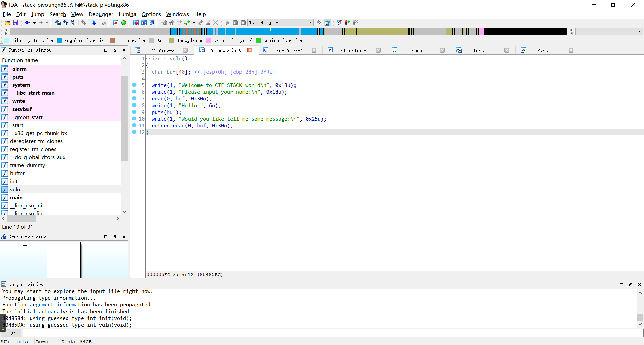Switch to the IDA View-A tab
Image resolution: width=644 pixels, height=345 pixels.
click(x=161, y=51)
